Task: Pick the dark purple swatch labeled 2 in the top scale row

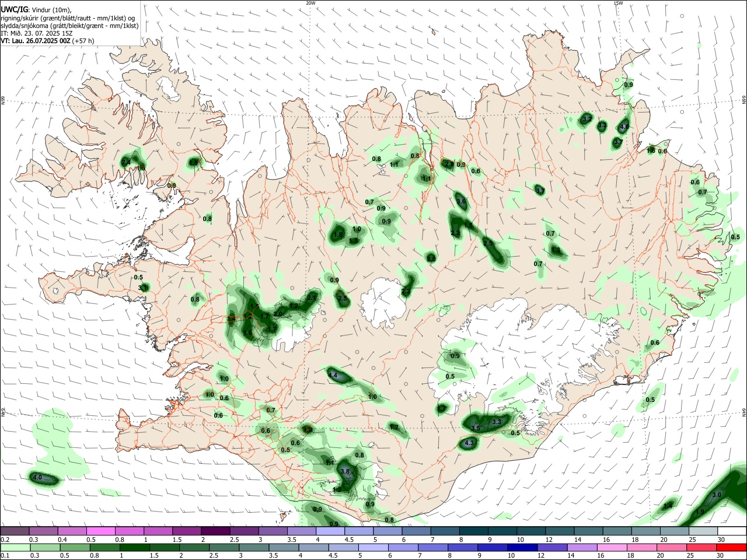Action: [x=215, y=531]
